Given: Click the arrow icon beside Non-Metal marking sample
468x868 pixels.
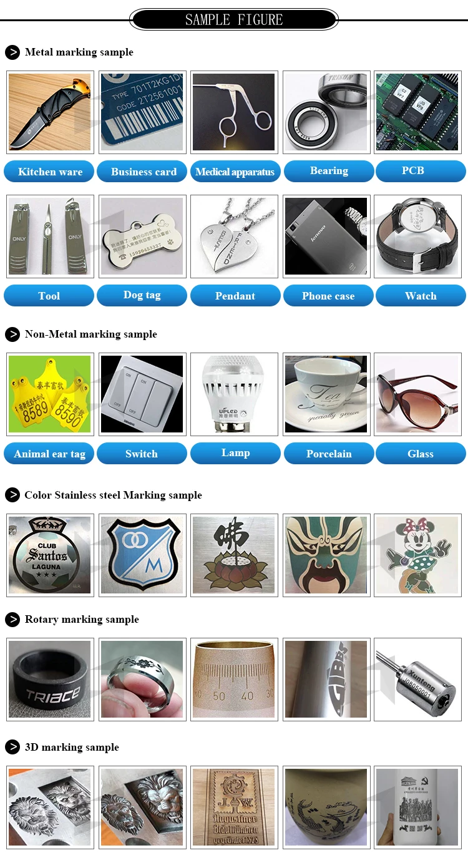Looking at the screenshot, I should (x=12, y=334).
